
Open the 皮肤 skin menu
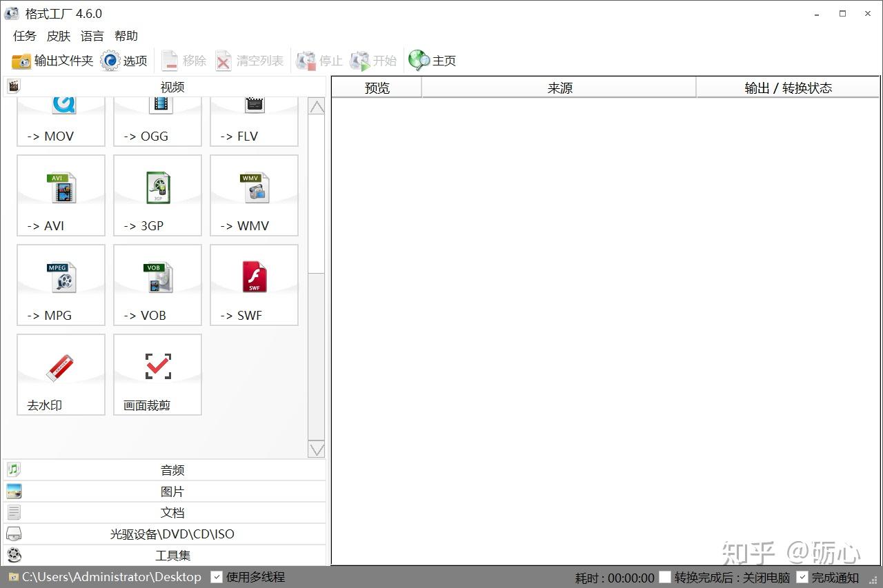[x=59, y=36]
